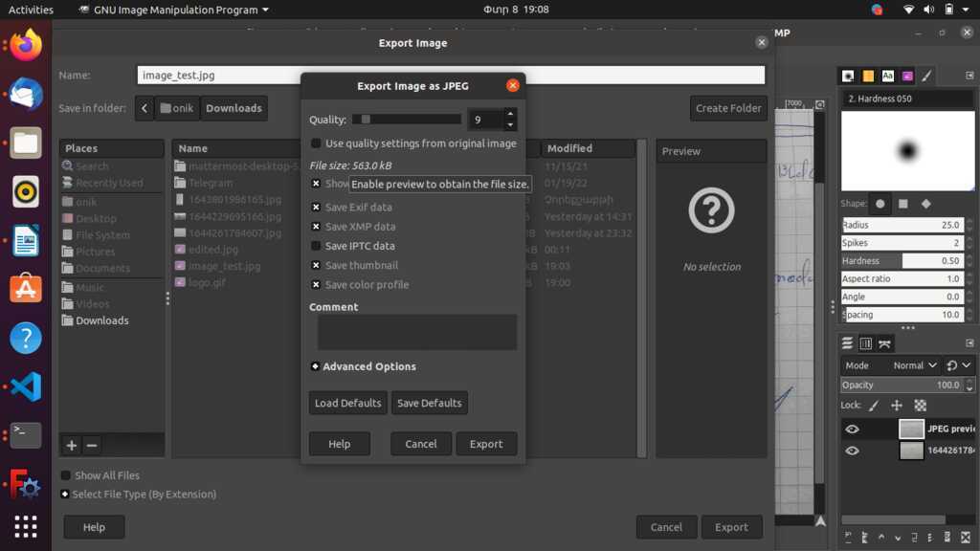Toggle the Show preview checkbox
The image size is (980, 551).
pos(316,184)
